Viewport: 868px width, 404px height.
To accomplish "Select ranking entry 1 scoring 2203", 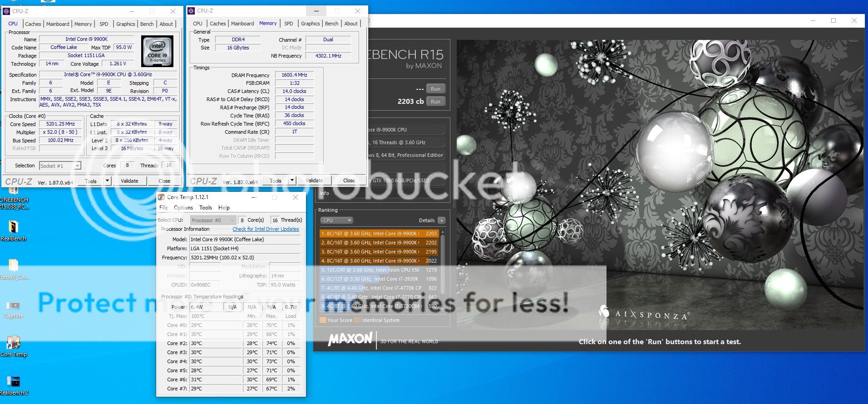I will click(379, 234).
